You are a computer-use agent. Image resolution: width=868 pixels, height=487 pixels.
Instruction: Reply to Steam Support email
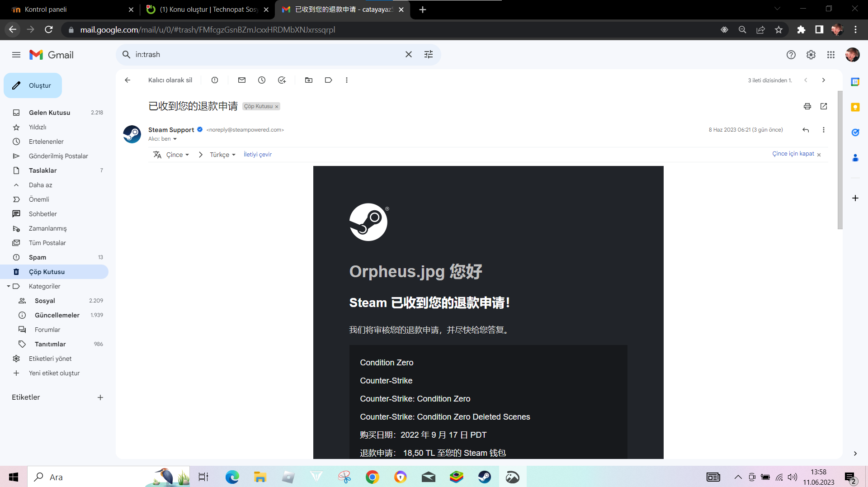click(x=806, y=130)
